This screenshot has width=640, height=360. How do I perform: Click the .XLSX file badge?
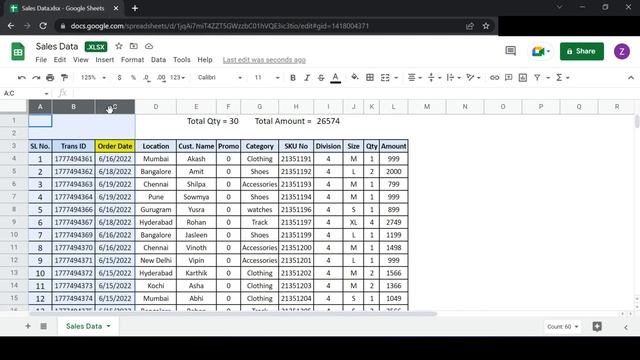pyautogui.click(x=96, y=47)
